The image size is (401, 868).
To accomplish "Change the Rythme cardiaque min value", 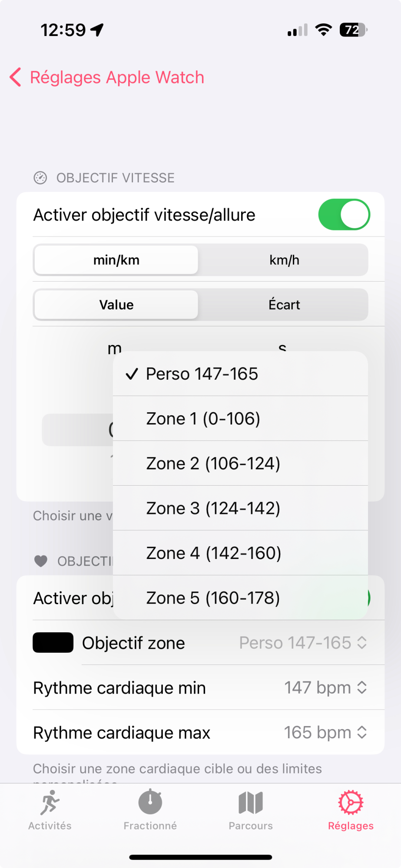I will [325, 688].
